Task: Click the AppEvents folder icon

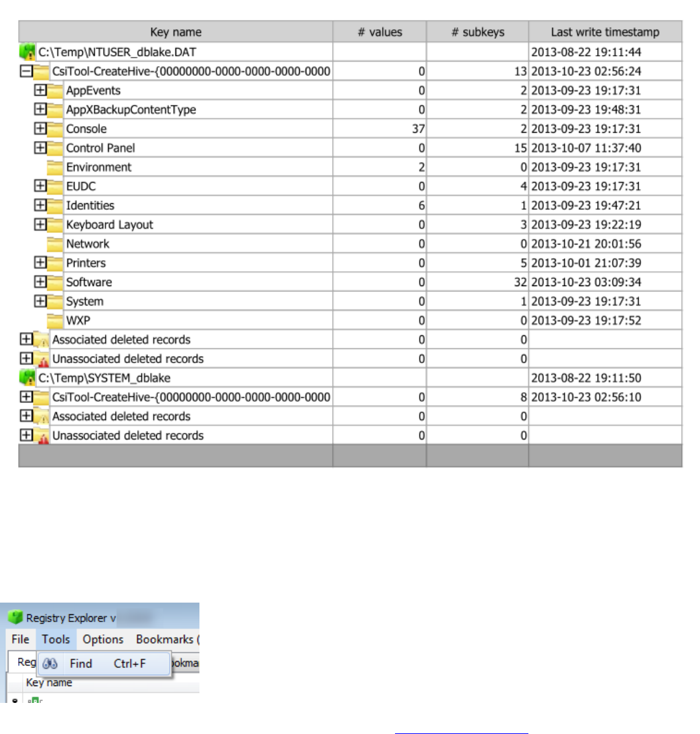Action: click(x=55, y=91)
